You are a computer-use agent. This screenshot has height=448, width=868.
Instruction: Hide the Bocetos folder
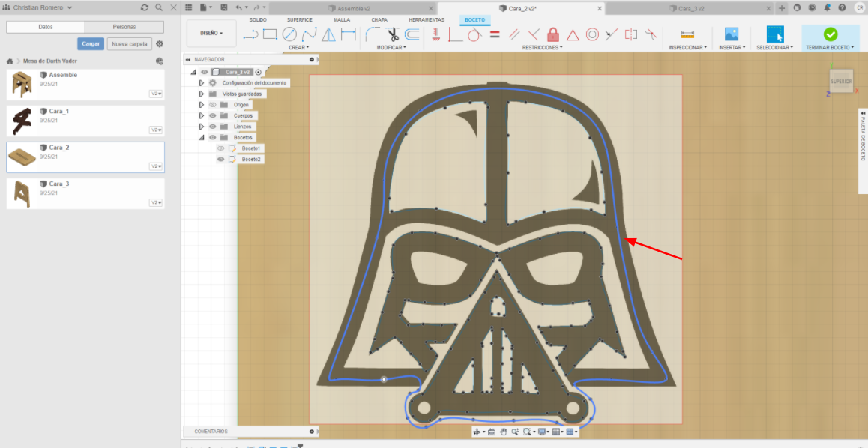(213, 137)
